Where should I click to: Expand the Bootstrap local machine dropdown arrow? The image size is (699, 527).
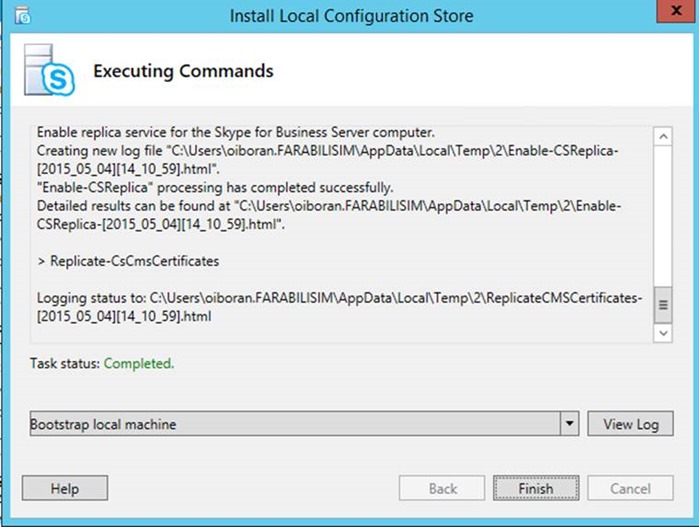coord(569,424)
